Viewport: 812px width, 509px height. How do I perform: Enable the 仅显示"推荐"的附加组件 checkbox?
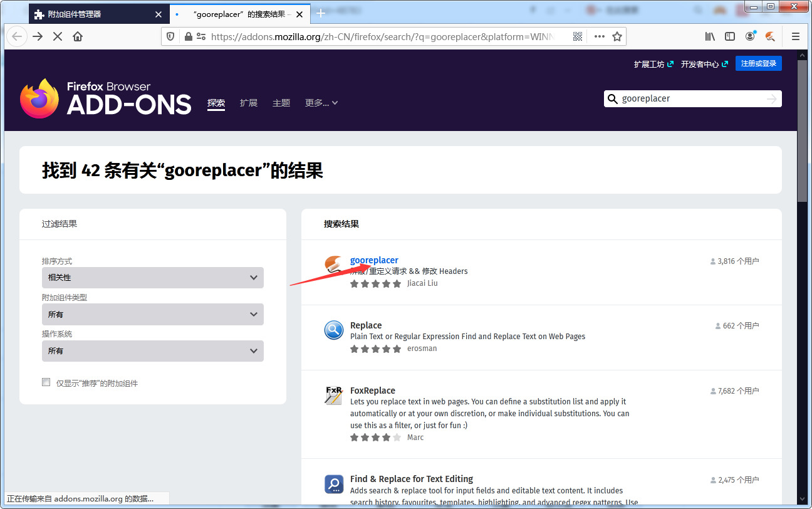(x=46, y=382)
